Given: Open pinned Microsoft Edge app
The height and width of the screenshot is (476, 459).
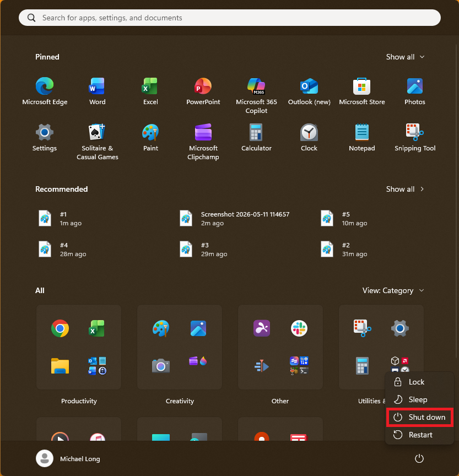Looking at the screenshot, I should coord(45,91).
